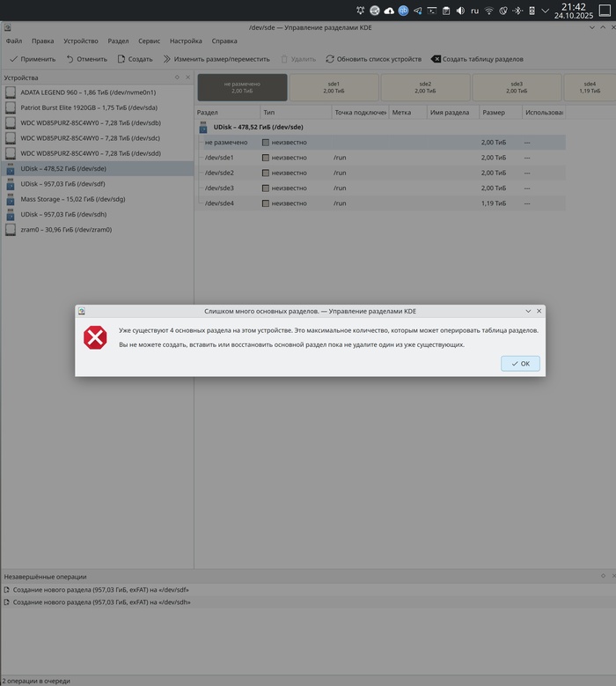Open the Файл menu
616x686 pixels.
click(13, 41)
